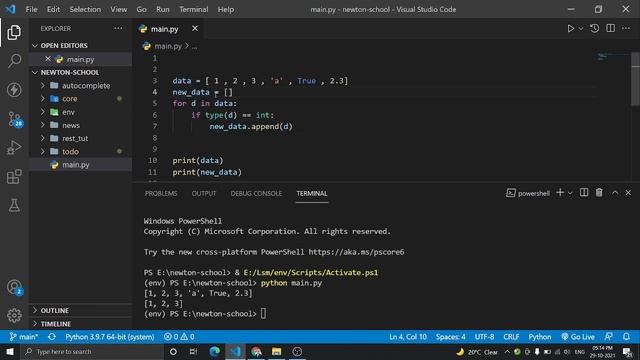Image resolution: width=640 pixels, height=360 pixels.
Task: Open the View menu
Action: coord(118,9)
